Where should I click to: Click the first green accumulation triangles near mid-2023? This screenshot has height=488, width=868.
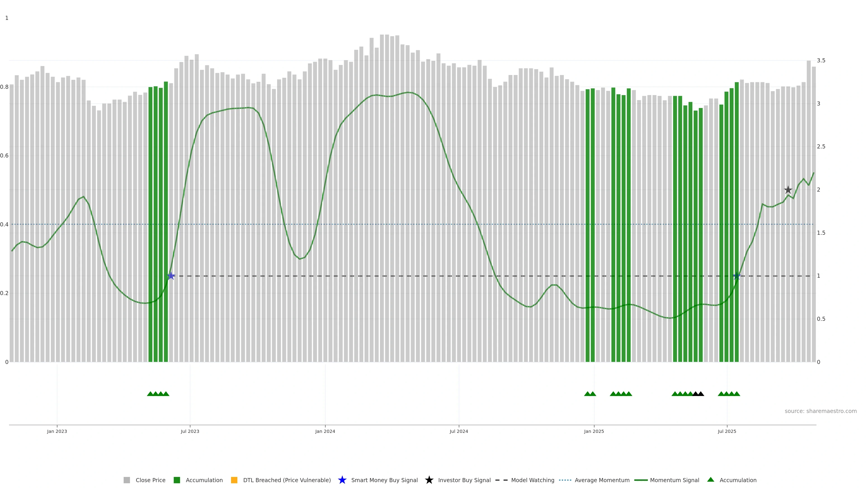coord(158,394)
